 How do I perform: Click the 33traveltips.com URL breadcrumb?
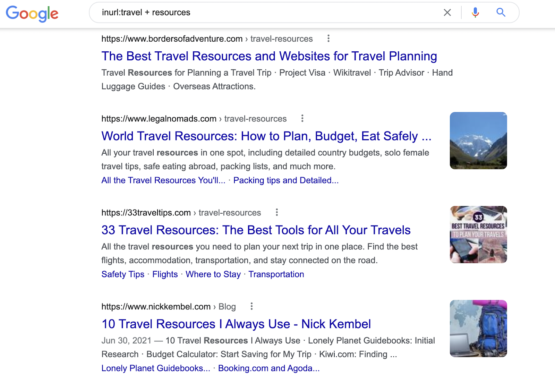[181, 213]
